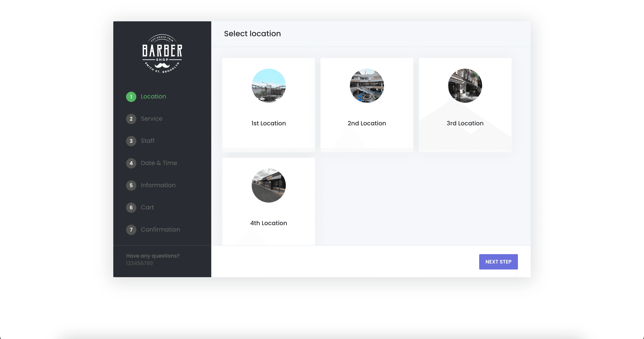Screen dimensions: 644x339
Task: Go to the Service step
Action: pos(151,119)
